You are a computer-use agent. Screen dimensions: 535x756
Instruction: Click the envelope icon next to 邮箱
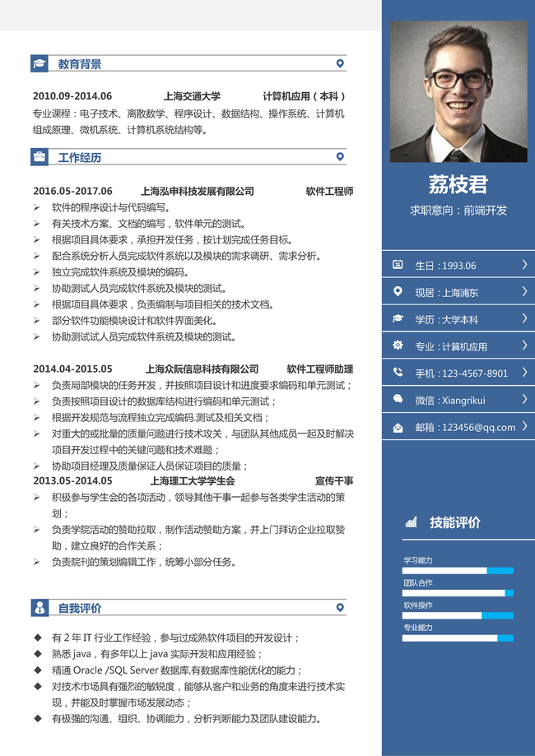[x=398, y=427]
